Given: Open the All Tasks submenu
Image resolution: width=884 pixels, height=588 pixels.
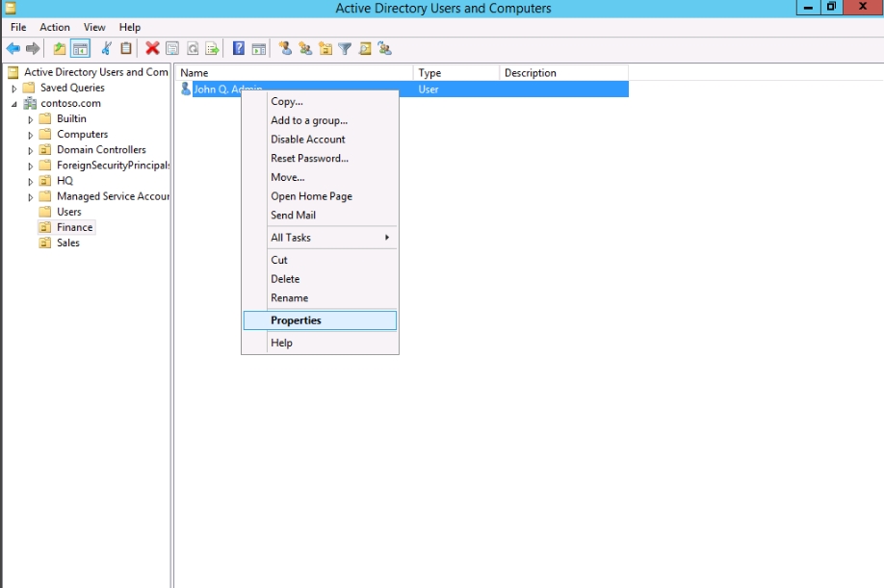Looking at the screenshot, I should [319, 238].
